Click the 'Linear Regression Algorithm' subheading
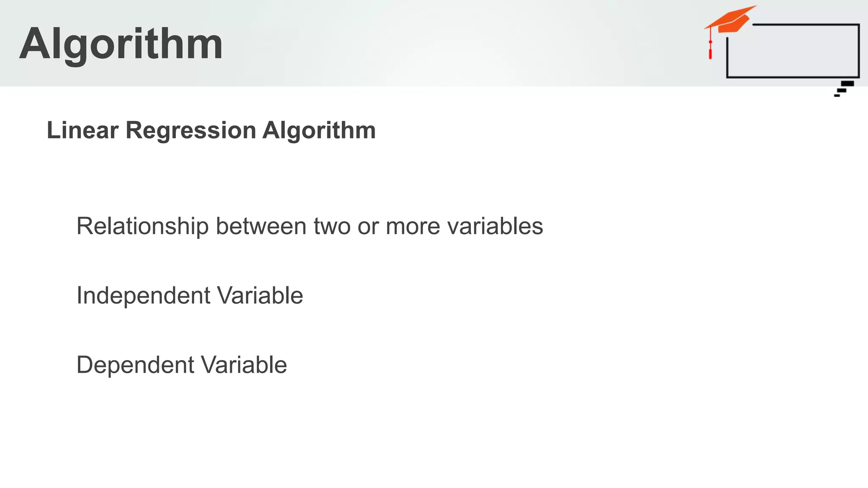Viewport: 868px width, 488px height. click(211, 130)
